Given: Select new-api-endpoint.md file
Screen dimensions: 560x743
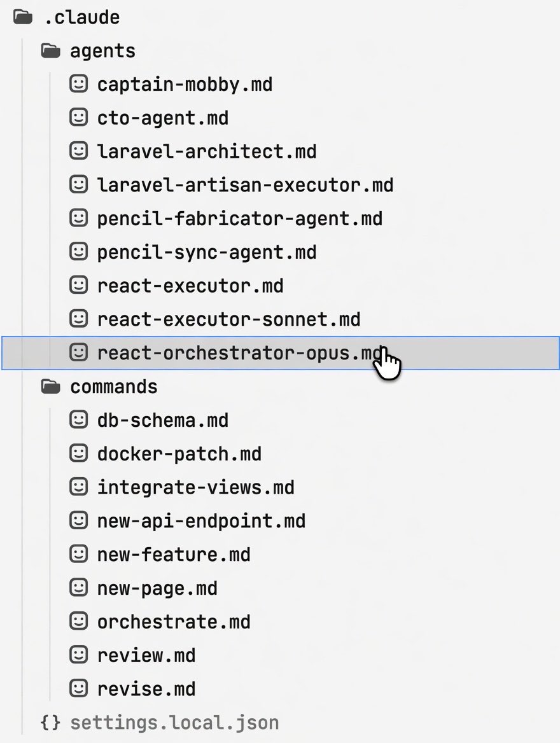Looking at the screenshot, I should pos(201,521).
